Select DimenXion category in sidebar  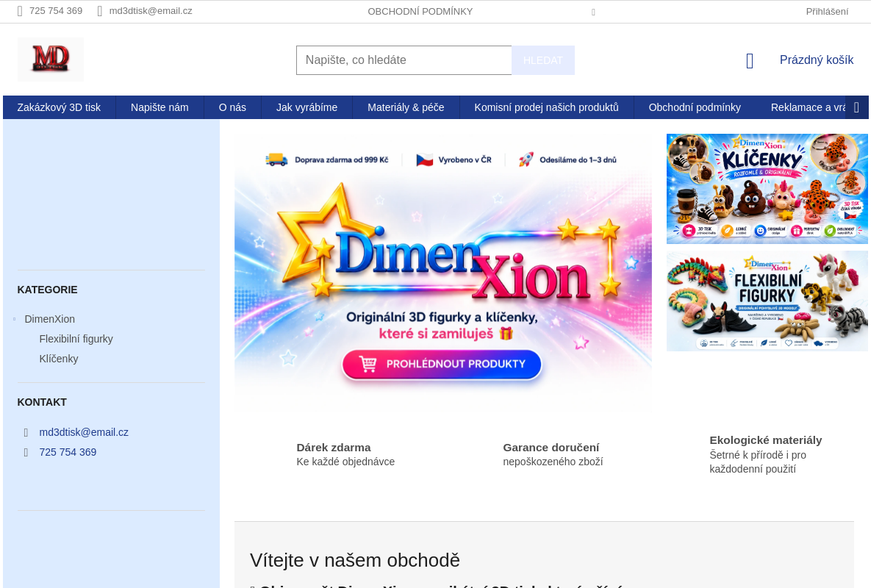pos(50,319)
